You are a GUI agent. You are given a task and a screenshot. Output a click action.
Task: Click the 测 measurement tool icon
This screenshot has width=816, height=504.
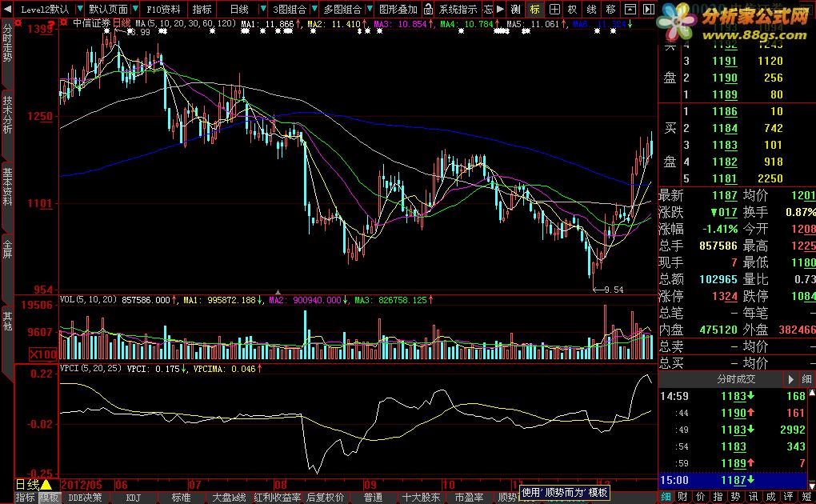pyautogui.click(x=515, y=9)
